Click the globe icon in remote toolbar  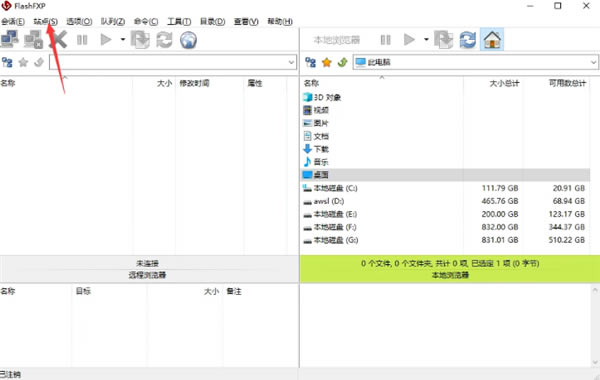click(188, 39)
